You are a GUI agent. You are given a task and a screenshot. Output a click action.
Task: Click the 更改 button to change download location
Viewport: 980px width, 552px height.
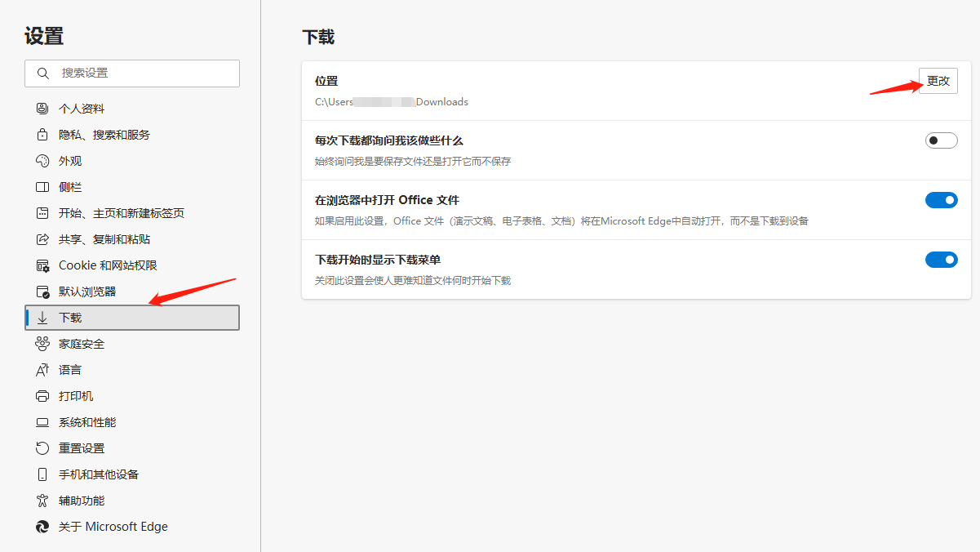pyautogui.click(x=938, y=81)
